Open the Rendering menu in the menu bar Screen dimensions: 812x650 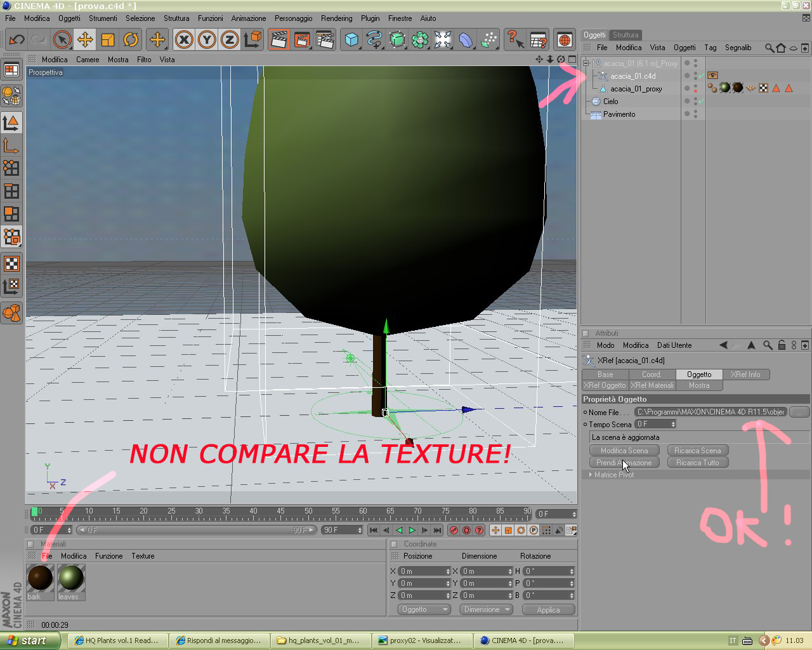click(x=336, y=18)
